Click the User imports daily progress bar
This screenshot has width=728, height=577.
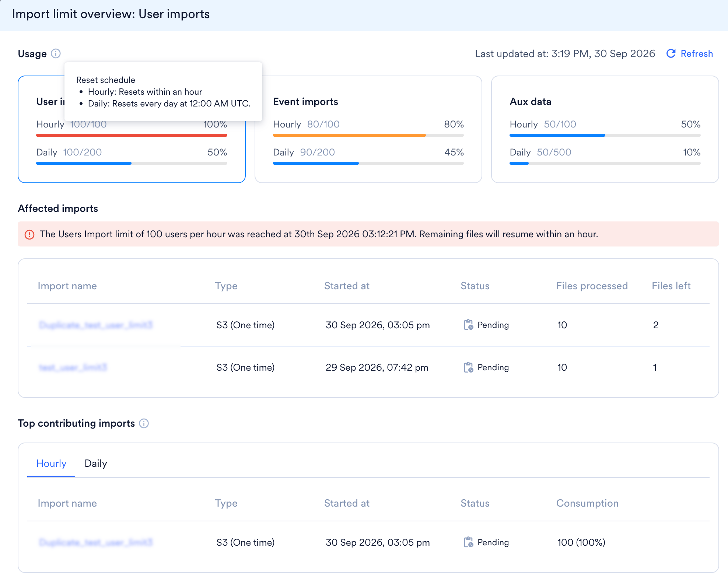(x=132, y=163)
